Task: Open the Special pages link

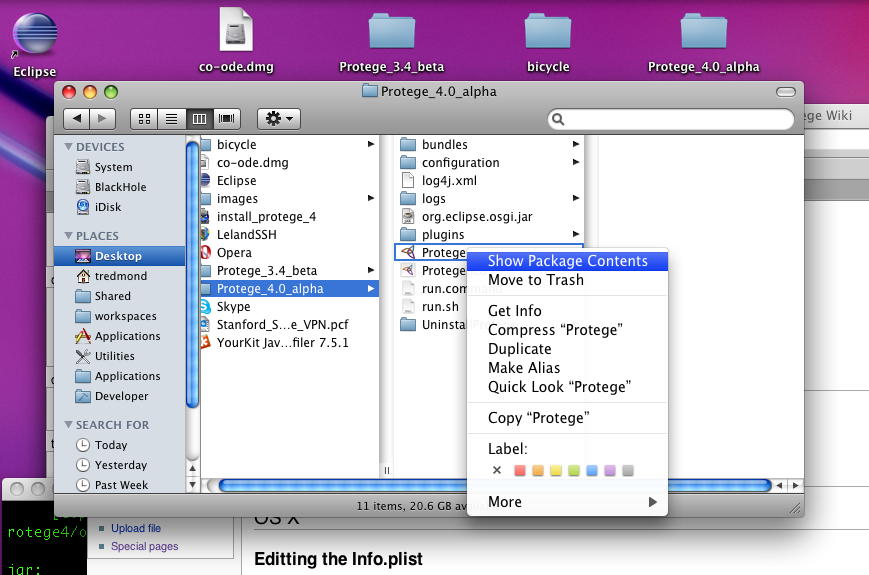Action: [x=144, y=546]
